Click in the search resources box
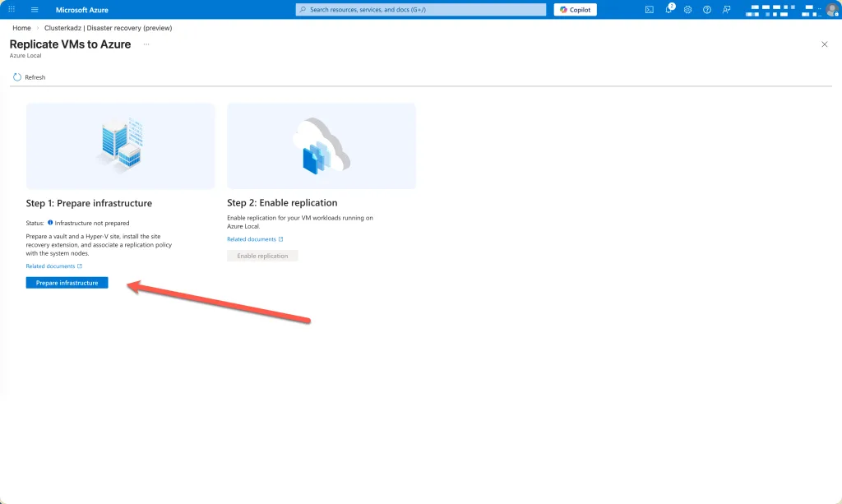 click(421, 10)
